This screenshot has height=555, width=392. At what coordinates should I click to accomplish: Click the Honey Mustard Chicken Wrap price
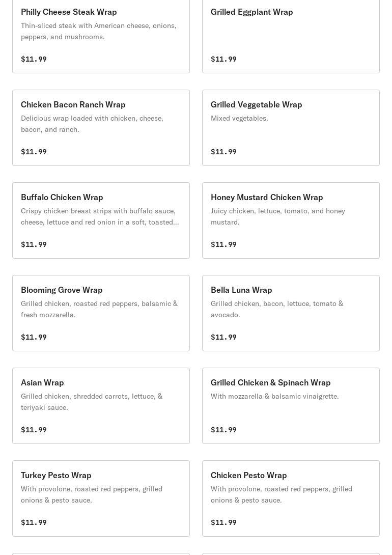coord(223,244)
